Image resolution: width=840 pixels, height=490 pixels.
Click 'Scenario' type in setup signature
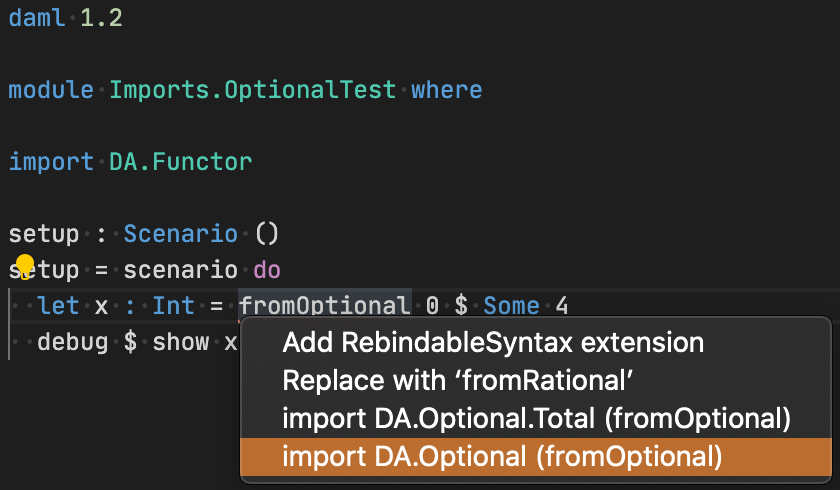pos(181,234)
